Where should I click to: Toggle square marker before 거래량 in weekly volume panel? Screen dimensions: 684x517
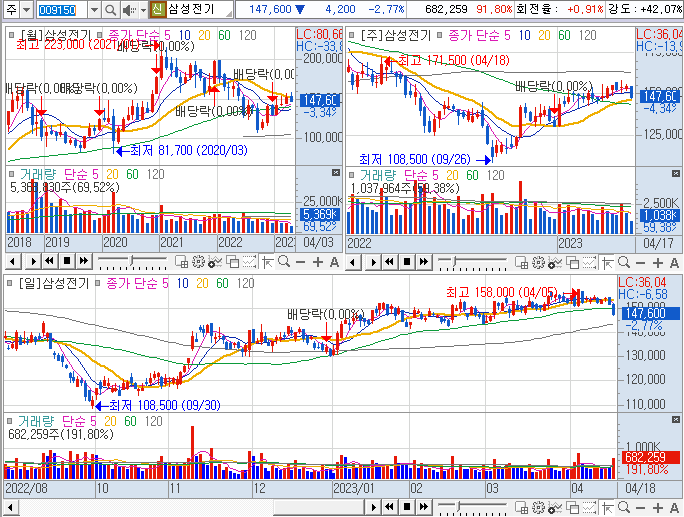coord(351,175)
